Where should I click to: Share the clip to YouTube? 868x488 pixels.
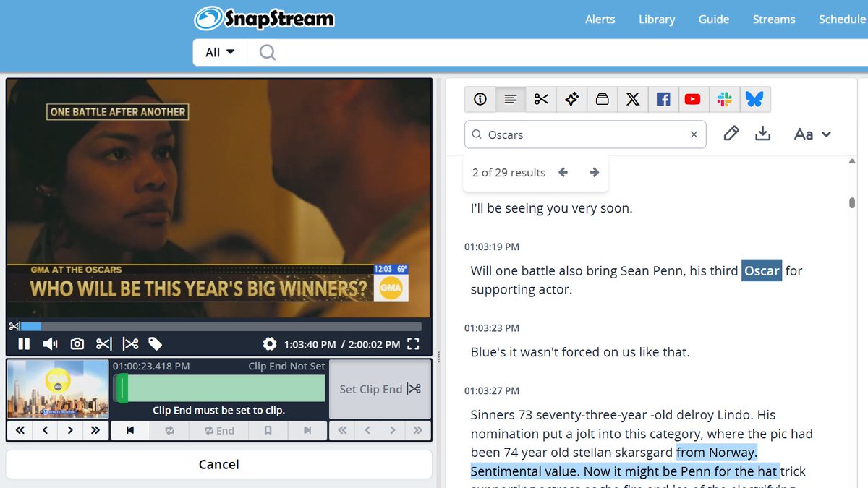tap(693, 99)
